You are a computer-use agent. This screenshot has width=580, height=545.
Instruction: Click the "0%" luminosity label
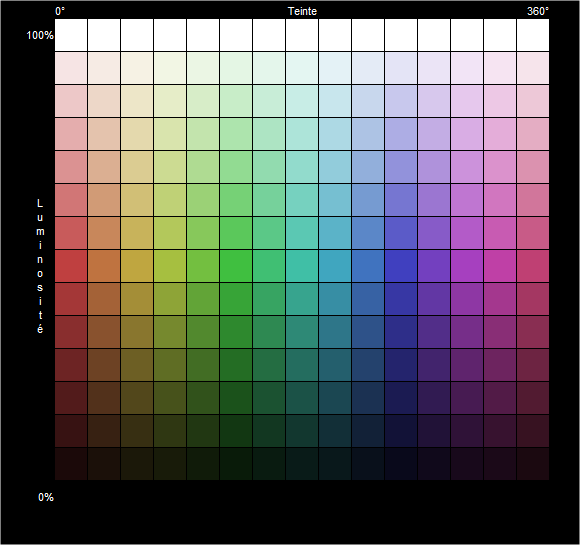[46, 497]
